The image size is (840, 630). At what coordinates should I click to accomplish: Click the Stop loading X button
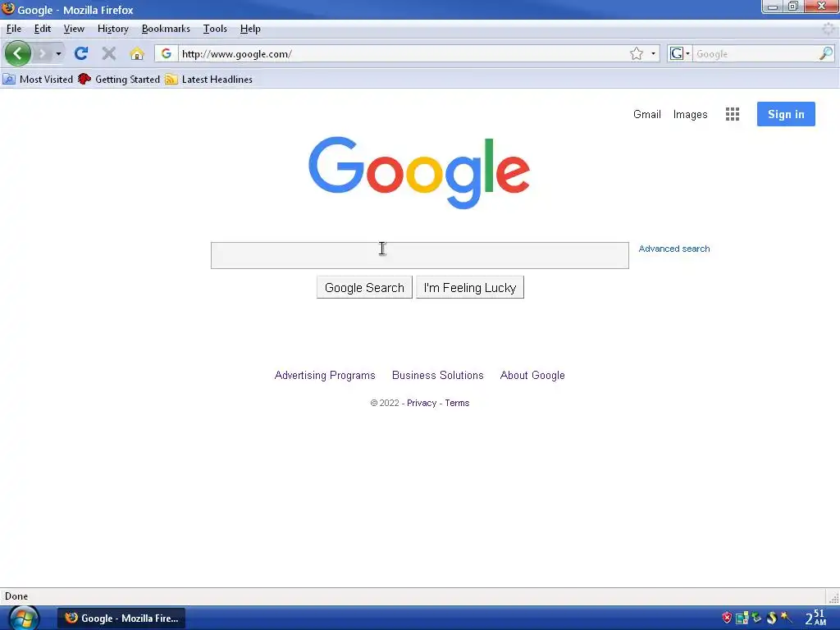pyautogui.click(x=109, y=53)
